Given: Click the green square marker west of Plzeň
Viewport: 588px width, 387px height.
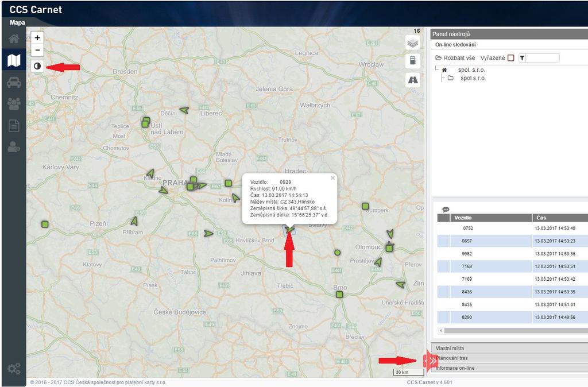Looking at the screenshot, I should [45, 225].
